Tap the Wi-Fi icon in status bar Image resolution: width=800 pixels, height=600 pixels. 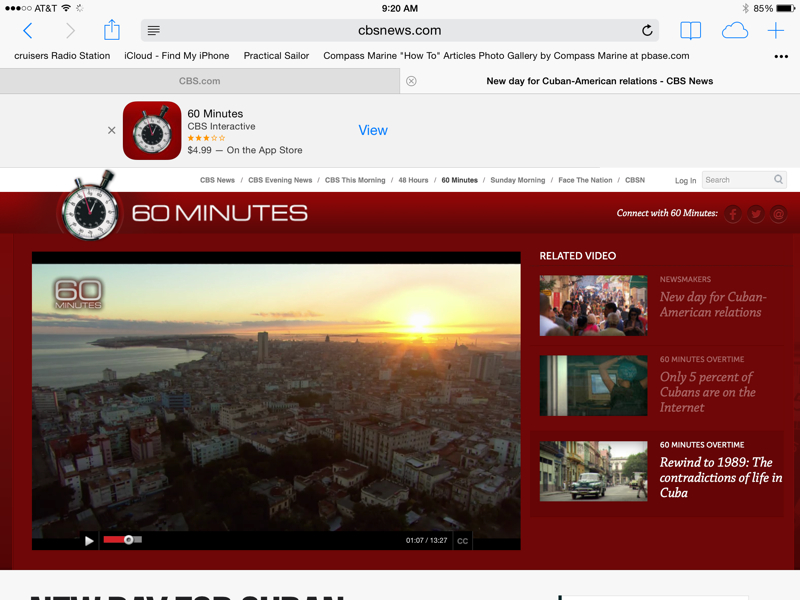point(66,8)
